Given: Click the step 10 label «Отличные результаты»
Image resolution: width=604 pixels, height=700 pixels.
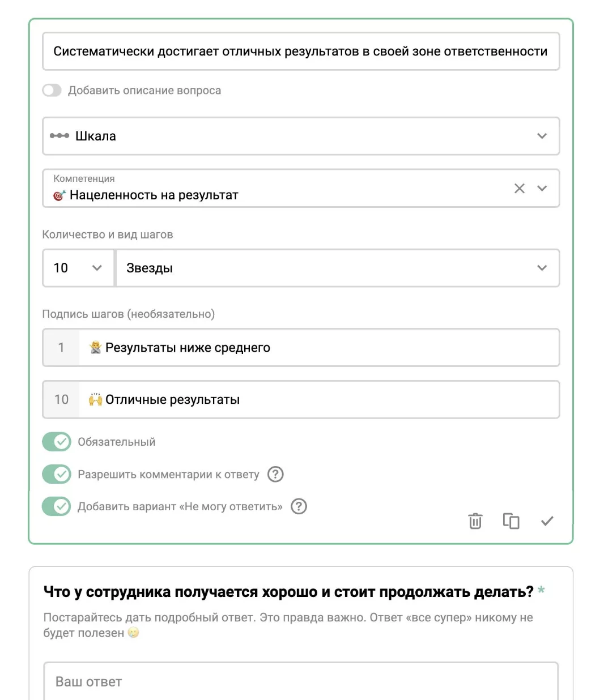Looking at the screenshot, I should pos(317,400).
